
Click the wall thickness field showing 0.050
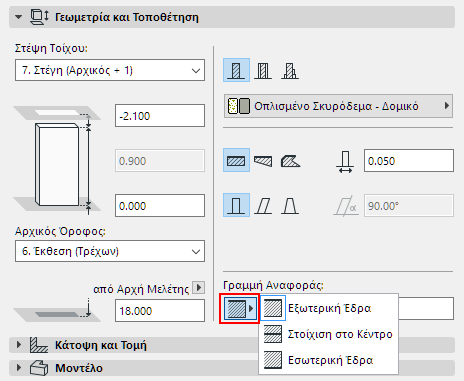tap(409, 161)
